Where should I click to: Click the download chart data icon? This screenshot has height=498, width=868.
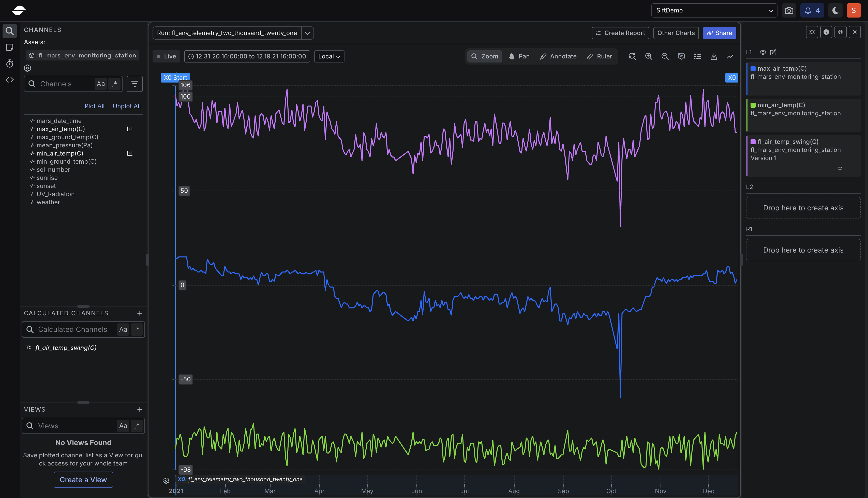(x=714, y=56)
